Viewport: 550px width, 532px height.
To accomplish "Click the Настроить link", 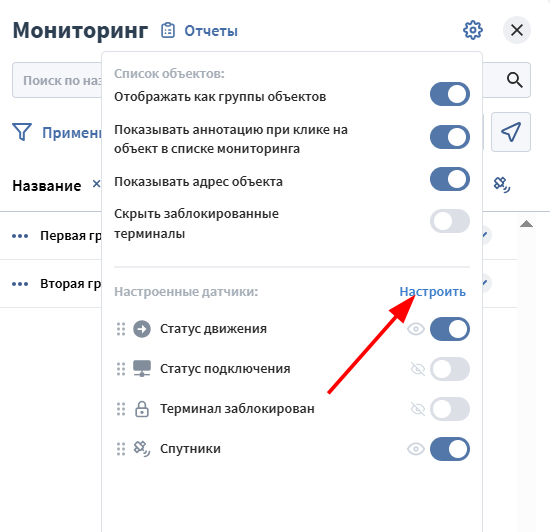I will pyautogui.click(x=432, y=291).
